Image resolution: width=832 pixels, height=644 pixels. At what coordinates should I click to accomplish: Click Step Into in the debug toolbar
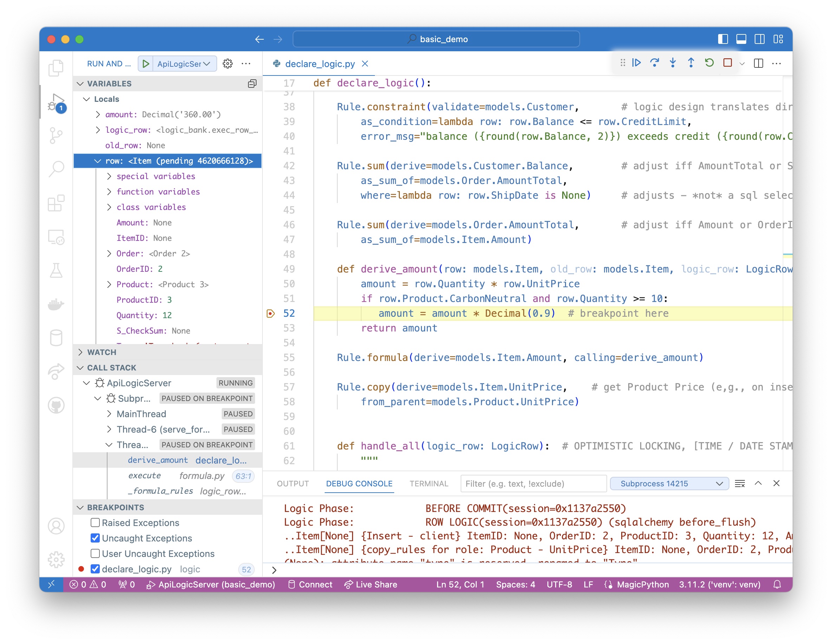tap(673, 63)
